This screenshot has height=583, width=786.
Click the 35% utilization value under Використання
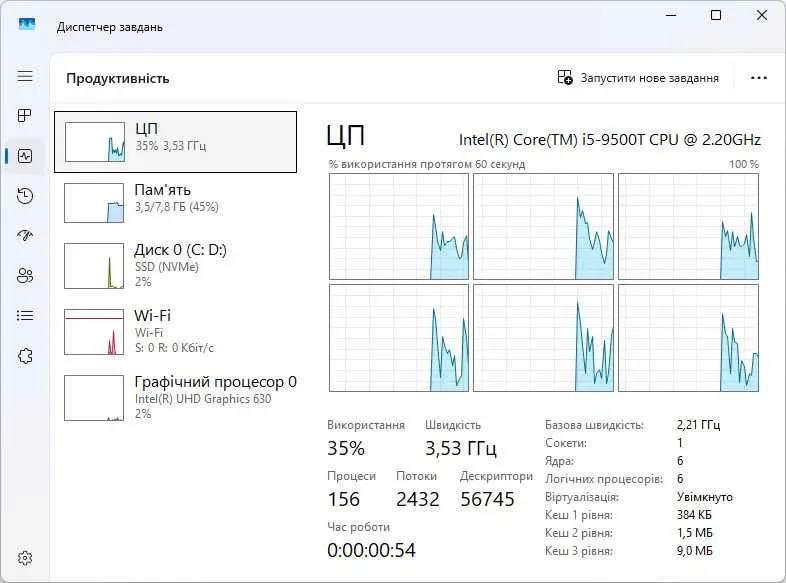(346, 448)
